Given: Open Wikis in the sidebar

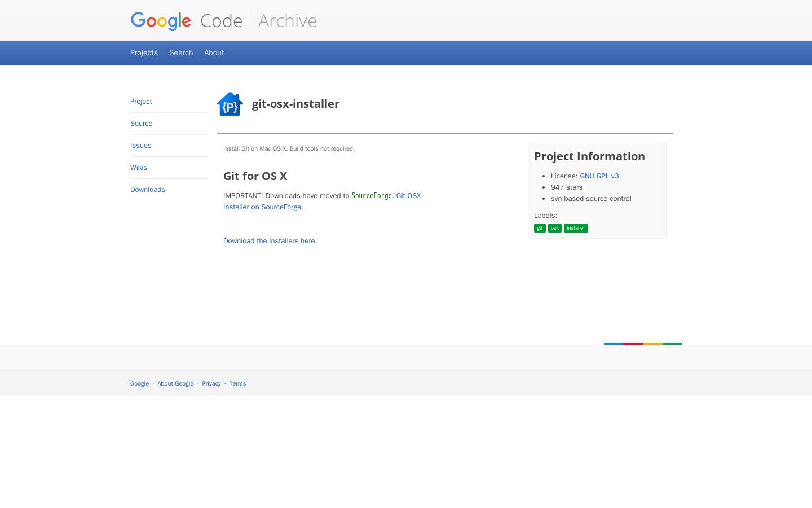Looking at the screenshot, I should (x=139, y=168).
